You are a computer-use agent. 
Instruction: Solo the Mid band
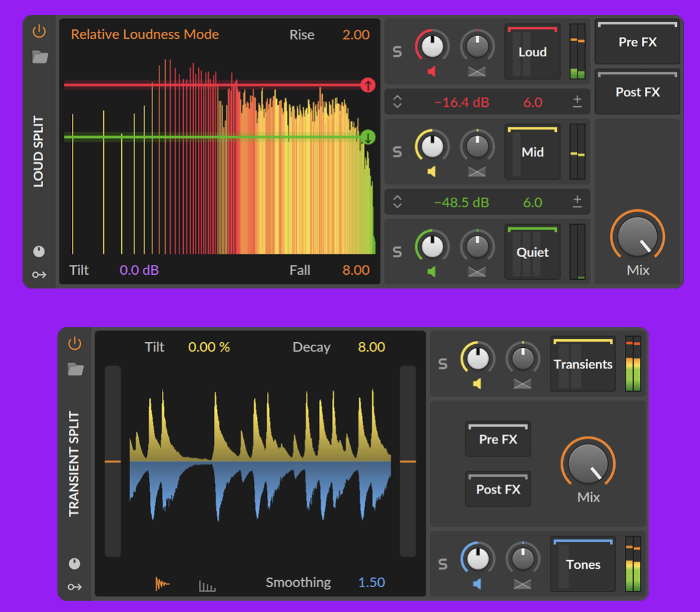pyautogui.click(x=397, y=152)
